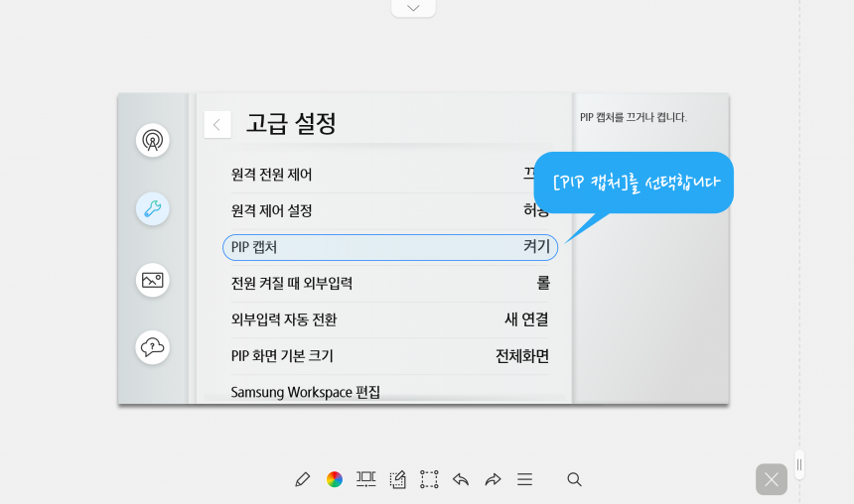Image resolution: width=854 pixels, height=504 pixels.
Task: Click the page layout tool icon
Action: click(366, 479)
